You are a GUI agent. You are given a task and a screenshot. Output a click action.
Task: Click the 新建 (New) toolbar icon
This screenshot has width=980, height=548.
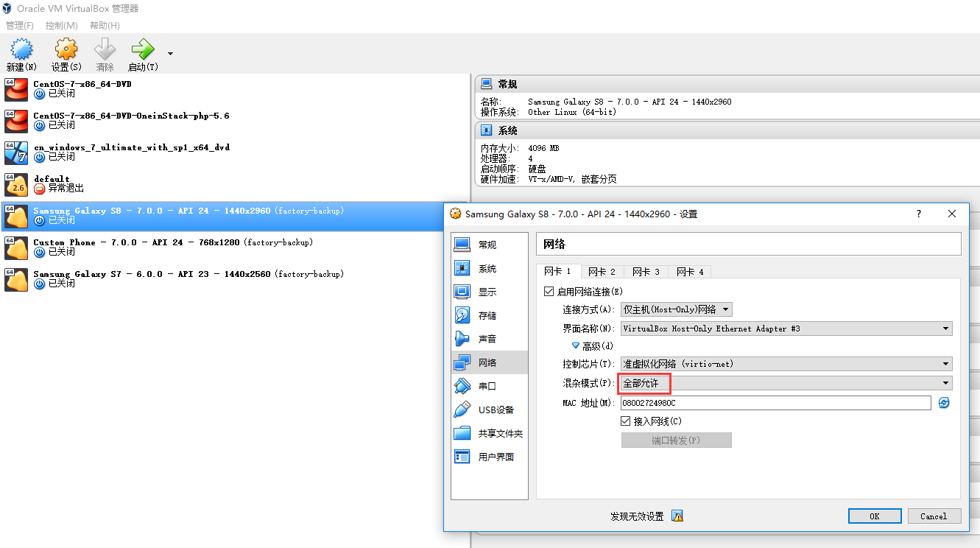21,50
